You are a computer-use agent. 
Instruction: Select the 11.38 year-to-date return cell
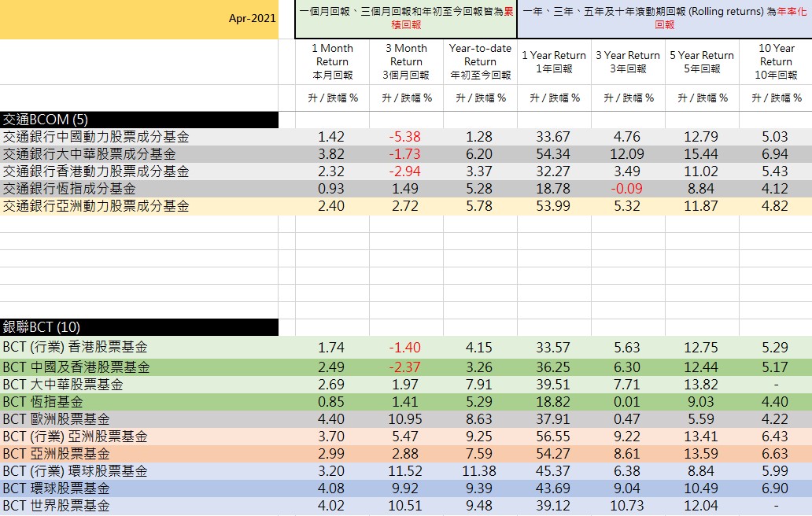pos(479,471)
